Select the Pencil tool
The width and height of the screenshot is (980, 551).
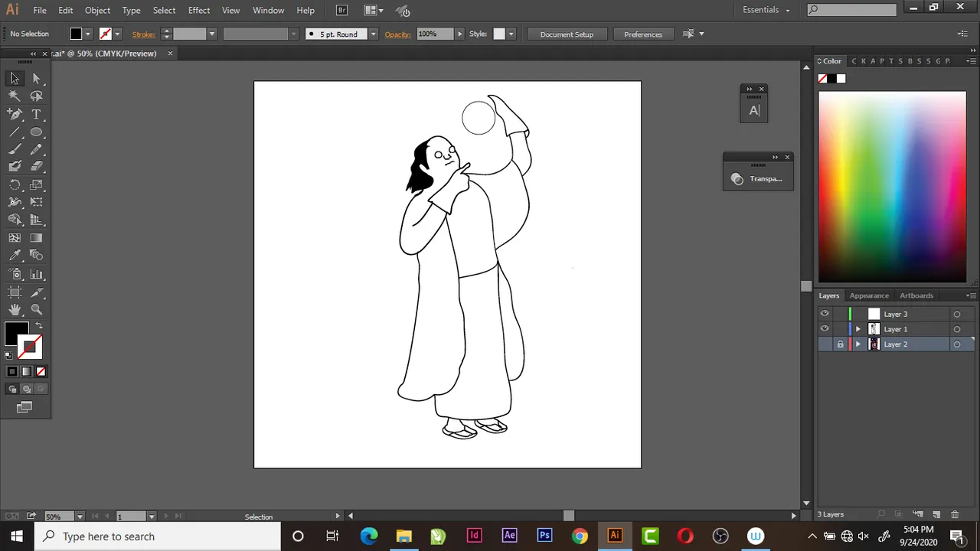pos(36,149)
